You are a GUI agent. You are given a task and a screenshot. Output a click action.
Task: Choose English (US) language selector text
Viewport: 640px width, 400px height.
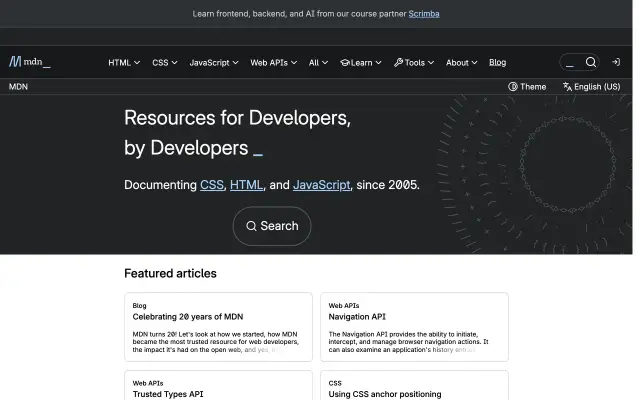point(597,87)
